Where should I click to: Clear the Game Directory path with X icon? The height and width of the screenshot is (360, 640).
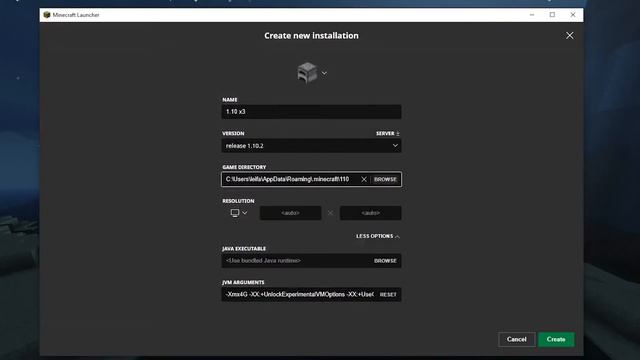pos(364,179)
